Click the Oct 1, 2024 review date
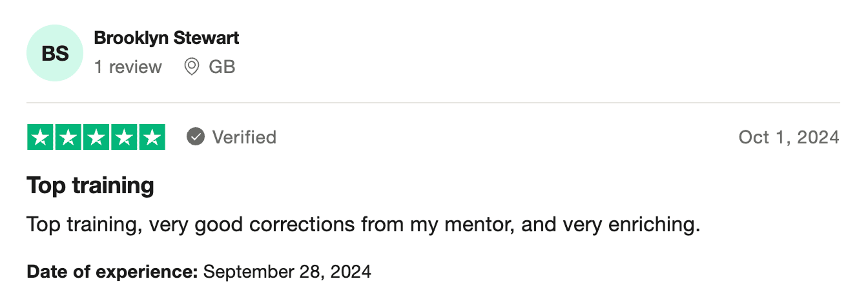The height and width of the screenshot is (301, 868). (789, 137)
